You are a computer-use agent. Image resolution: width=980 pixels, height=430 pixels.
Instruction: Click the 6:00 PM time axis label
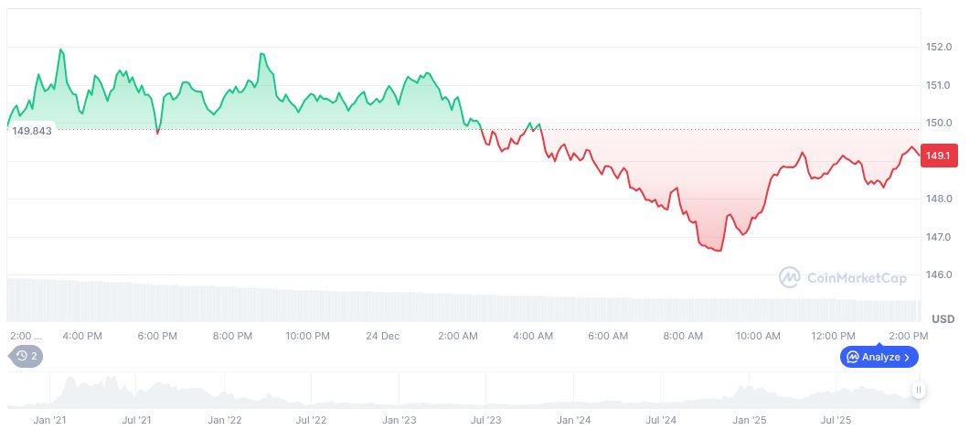click(157, 336)
